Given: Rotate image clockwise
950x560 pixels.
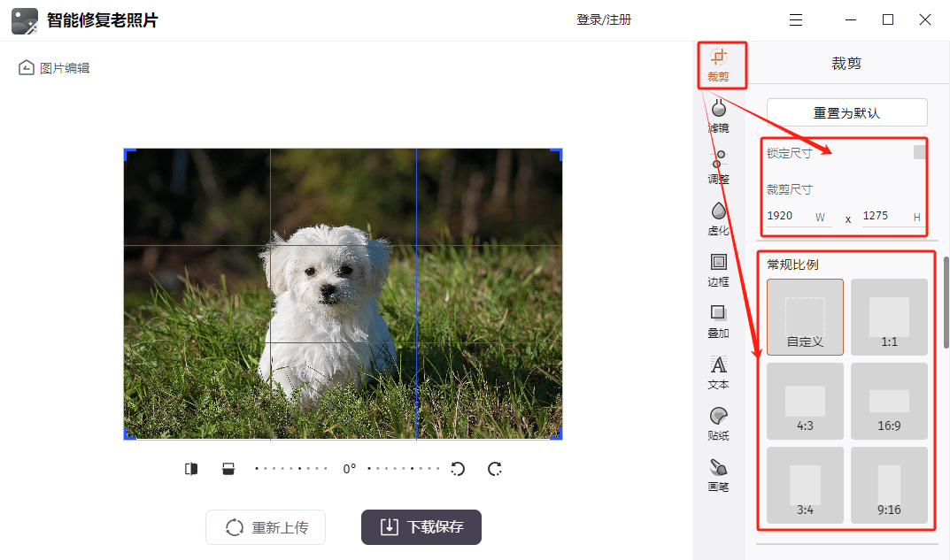Looking at the screenshot, I should (x=495, y=469).
